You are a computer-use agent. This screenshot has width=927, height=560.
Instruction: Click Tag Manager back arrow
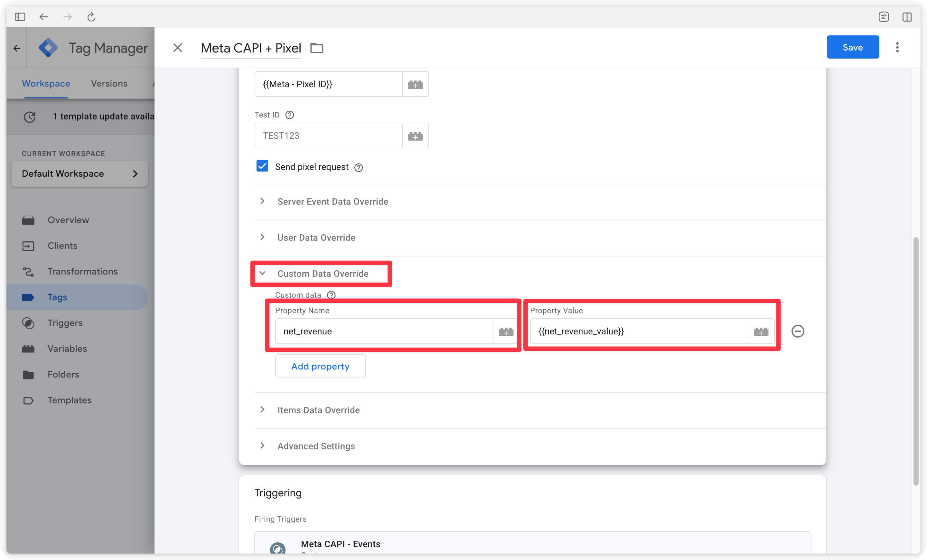[16, 48]
